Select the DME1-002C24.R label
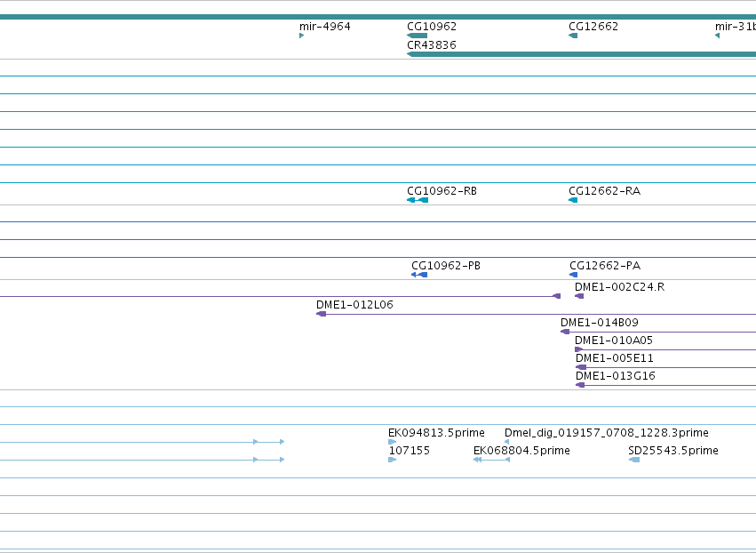This screenshot has height=553, width=756. point(619,287)
